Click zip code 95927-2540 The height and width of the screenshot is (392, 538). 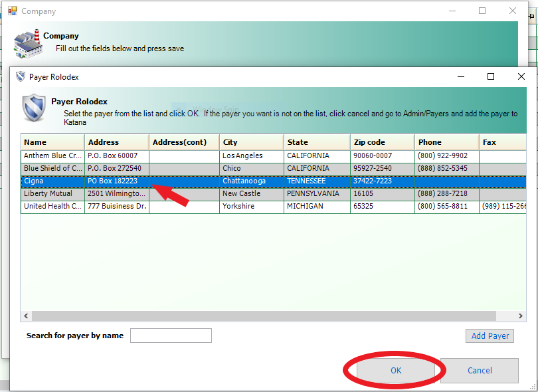(x=383, y=169)
